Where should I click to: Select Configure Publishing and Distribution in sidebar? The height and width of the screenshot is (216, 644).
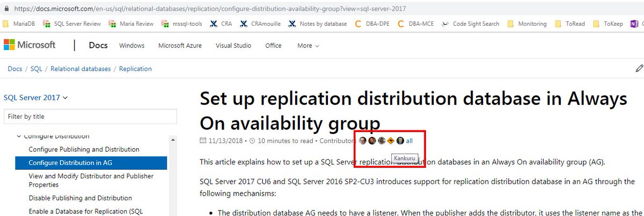[84, 149]
